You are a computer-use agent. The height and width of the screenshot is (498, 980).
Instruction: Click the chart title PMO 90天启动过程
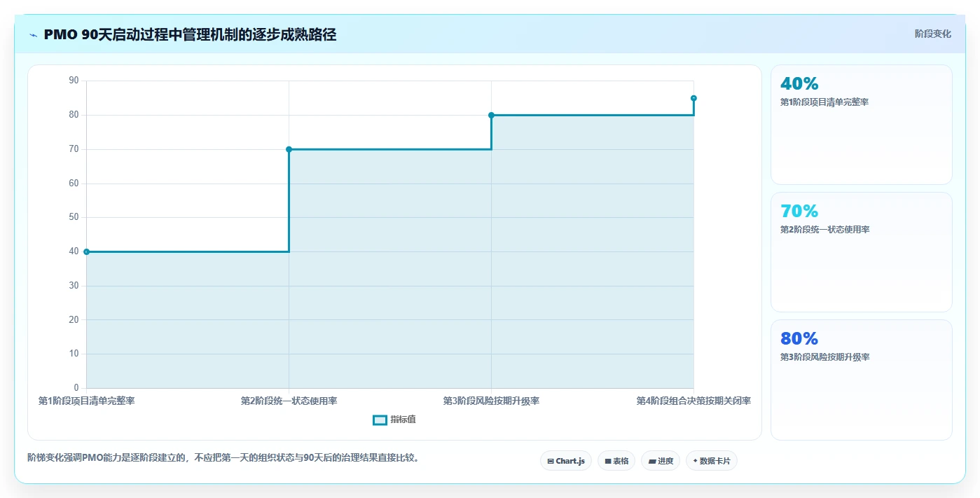190,34
